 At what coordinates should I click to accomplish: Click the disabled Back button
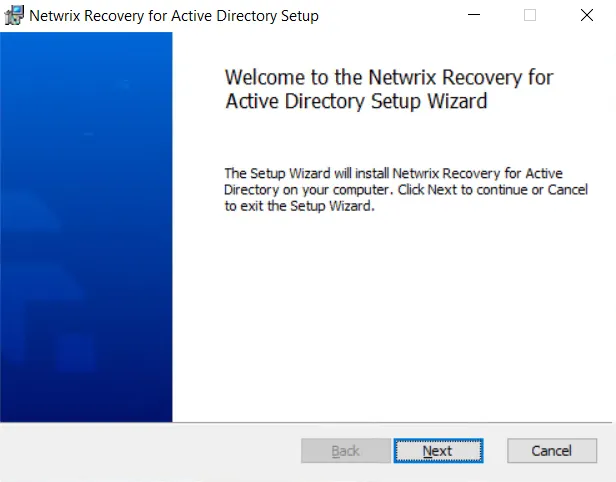[346, 451]
